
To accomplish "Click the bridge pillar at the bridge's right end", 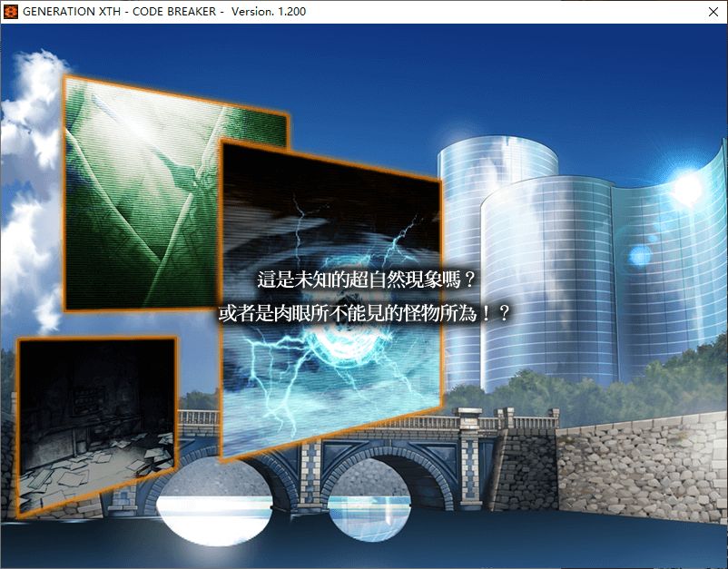I will click(x=474, y=463).
